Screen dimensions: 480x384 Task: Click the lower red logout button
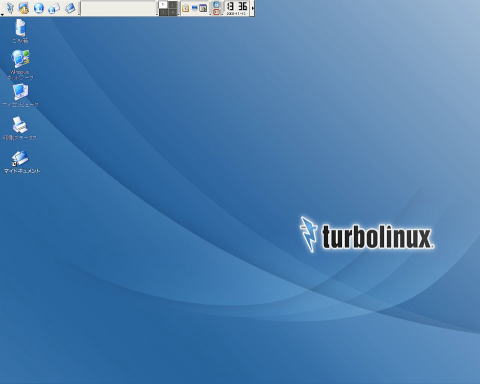coord(217,12)
